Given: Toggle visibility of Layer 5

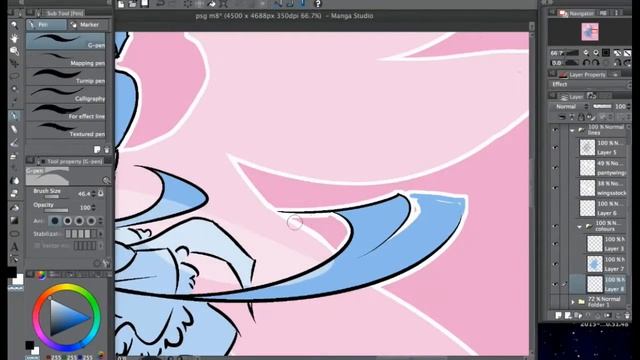Looking at the screenshot, I should (x=555, y=147).
